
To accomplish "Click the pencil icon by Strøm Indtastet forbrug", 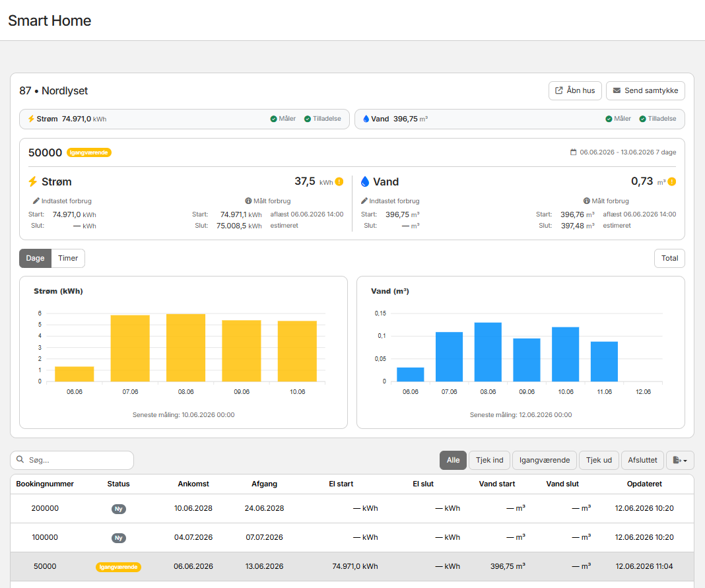I will (x=36, y=201).
